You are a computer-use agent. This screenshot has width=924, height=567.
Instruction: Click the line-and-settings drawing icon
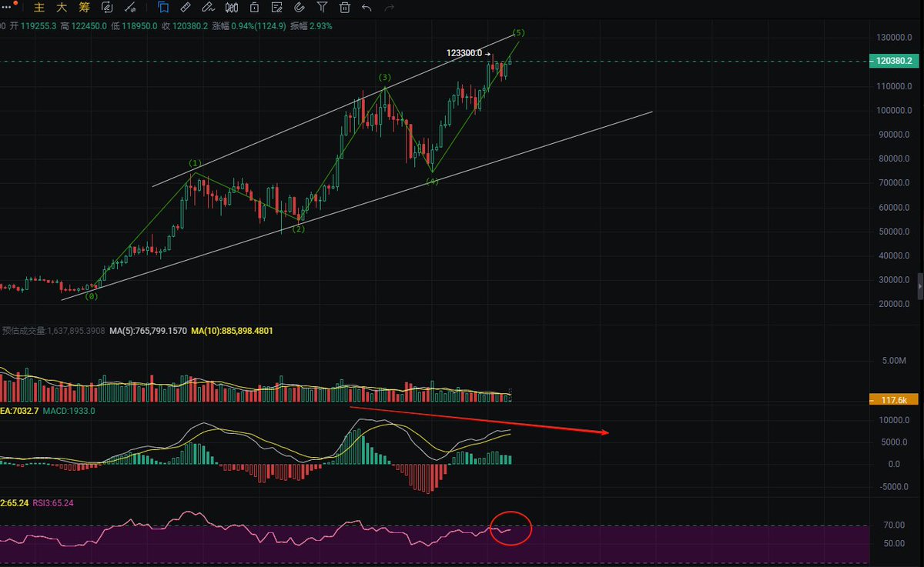tap(131, 8)
